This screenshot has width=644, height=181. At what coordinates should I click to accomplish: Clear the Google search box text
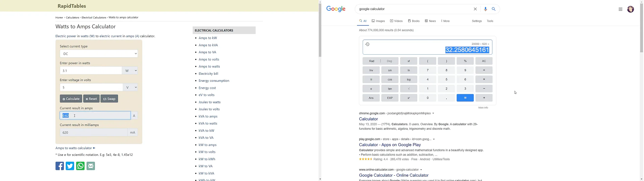pos(475,9)
